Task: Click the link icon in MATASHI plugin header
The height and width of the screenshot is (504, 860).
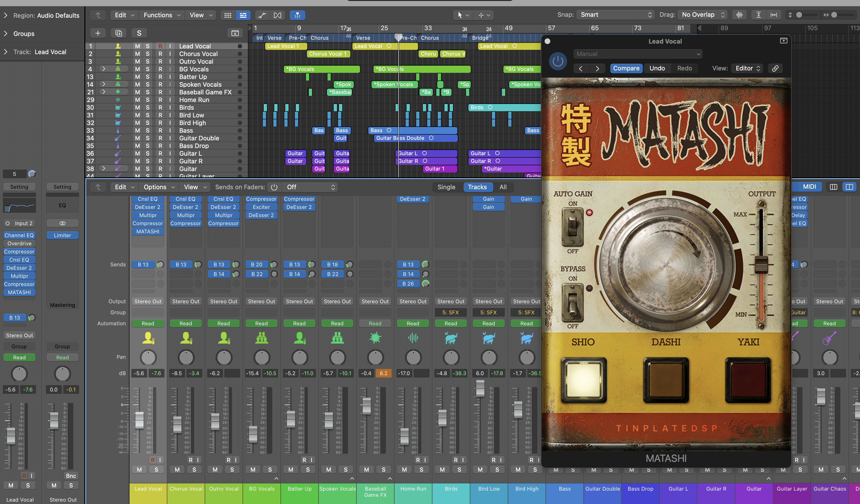Action: pos(775,68)
